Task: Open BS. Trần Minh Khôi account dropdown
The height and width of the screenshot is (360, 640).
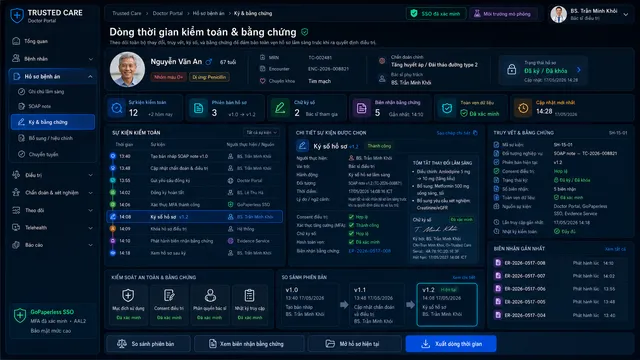Action: 626,15
